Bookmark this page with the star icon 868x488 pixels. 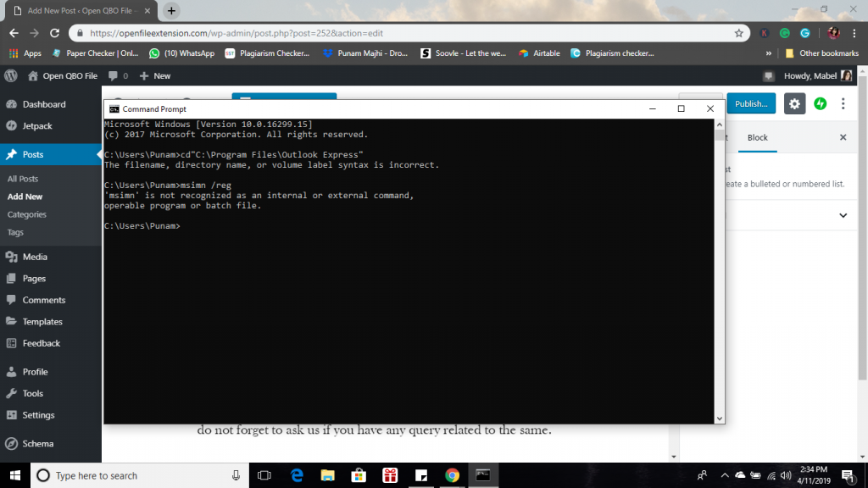tap(739, 33)
